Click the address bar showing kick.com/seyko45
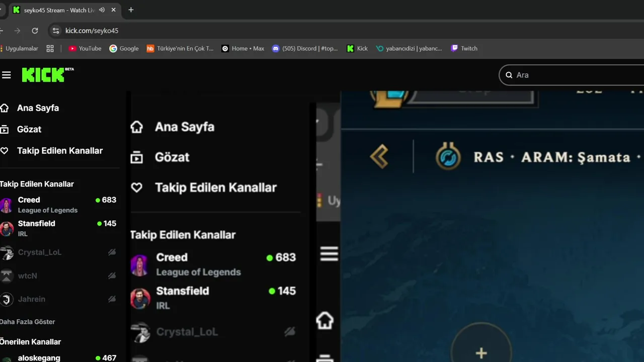The image size is (644, 362). [92, 31]
